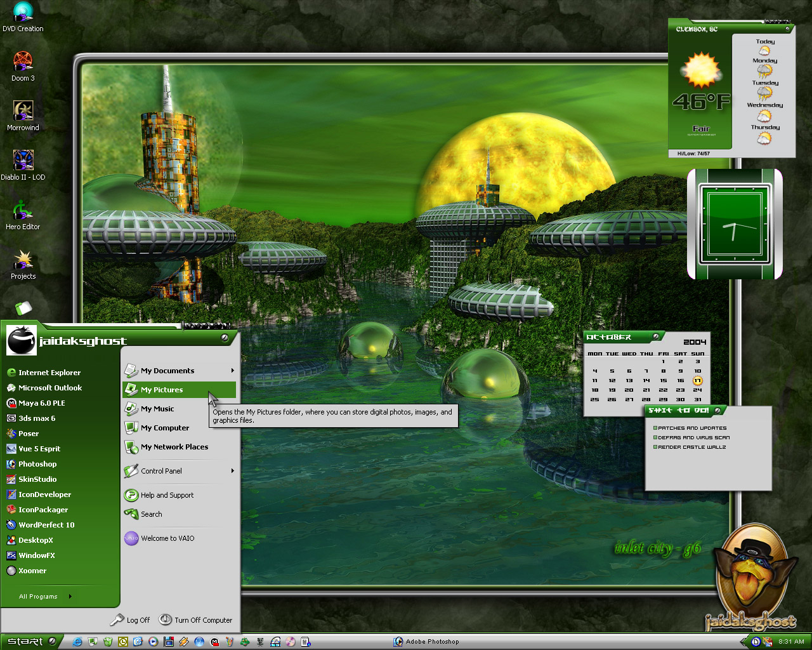The height and width of the screenshot is (650, 812).
Task: Click the Internet Explorer quick launch icon
Action: 77,642
